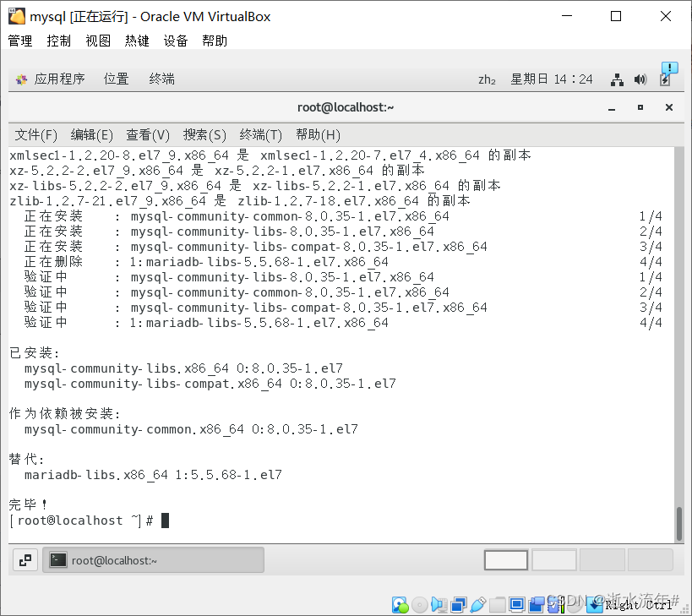Click the display status icon
Screen dimensions: 692x616
coord(515,604)
